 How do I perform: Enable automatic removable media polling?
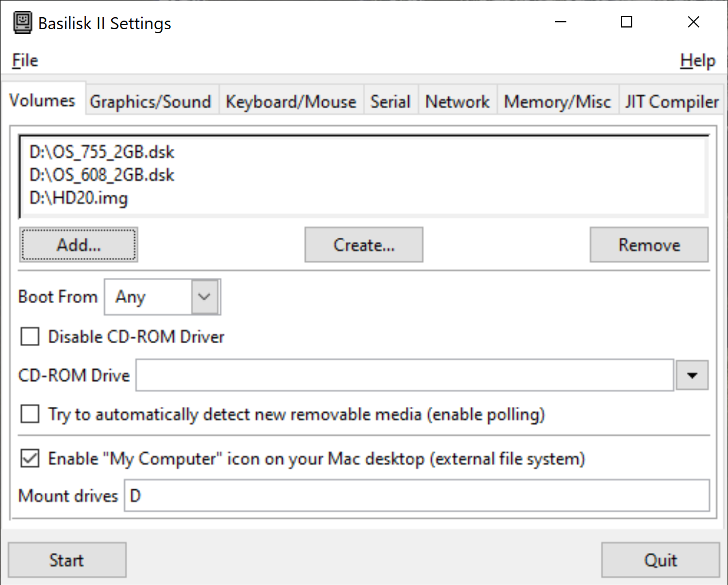(x=29, y=414)
